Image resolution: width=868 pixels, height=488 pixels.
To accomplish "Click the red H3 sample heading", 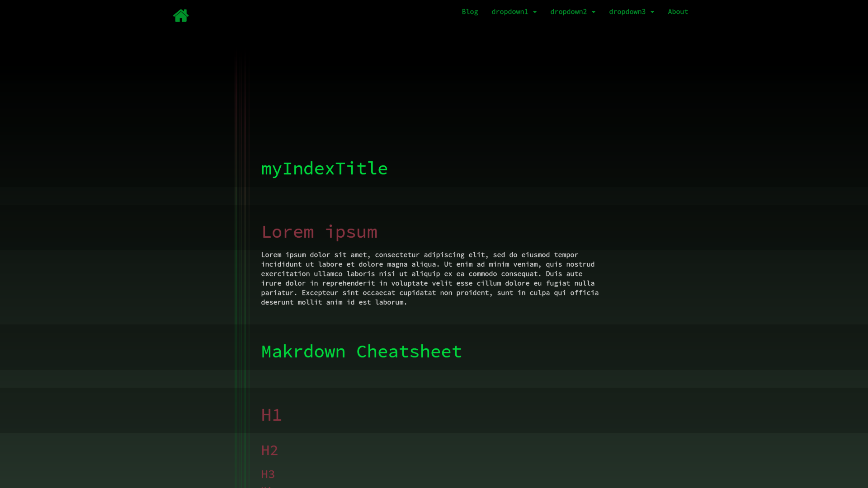I will [x=268, y=474].
